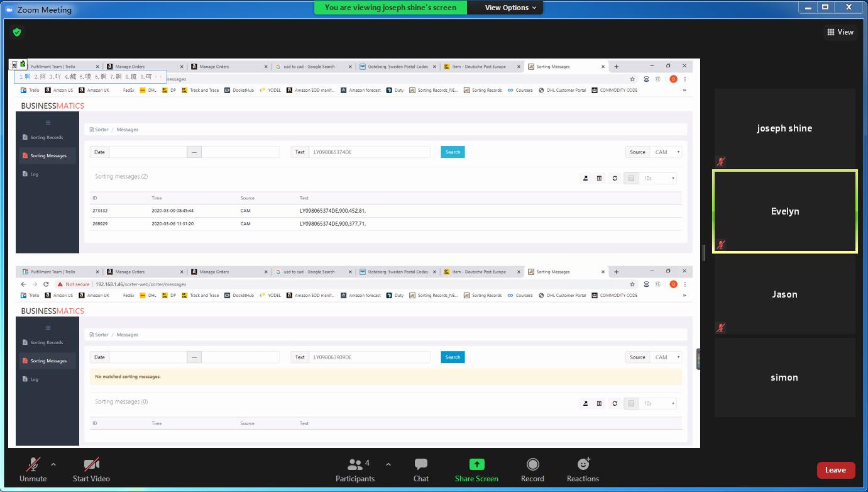Screen dimensions: 868x492
Task: Click the Unmute microphone icon
Action: click(33, 465)
